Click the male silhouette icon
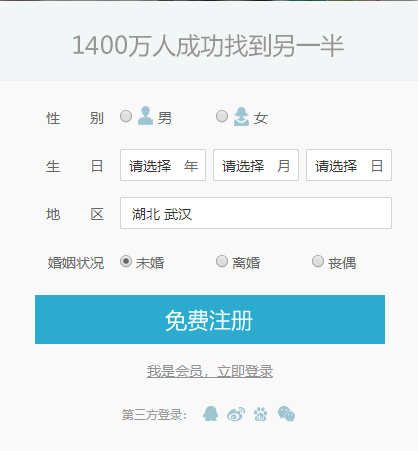The width and height of the screenshot is (418, 451). [145, 116]
